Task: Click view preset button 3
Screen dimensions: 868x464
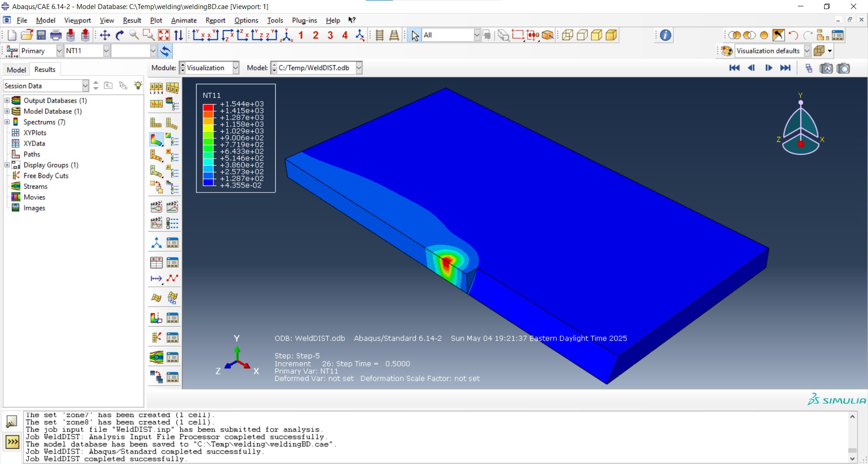Action: [x=330, y=35]
